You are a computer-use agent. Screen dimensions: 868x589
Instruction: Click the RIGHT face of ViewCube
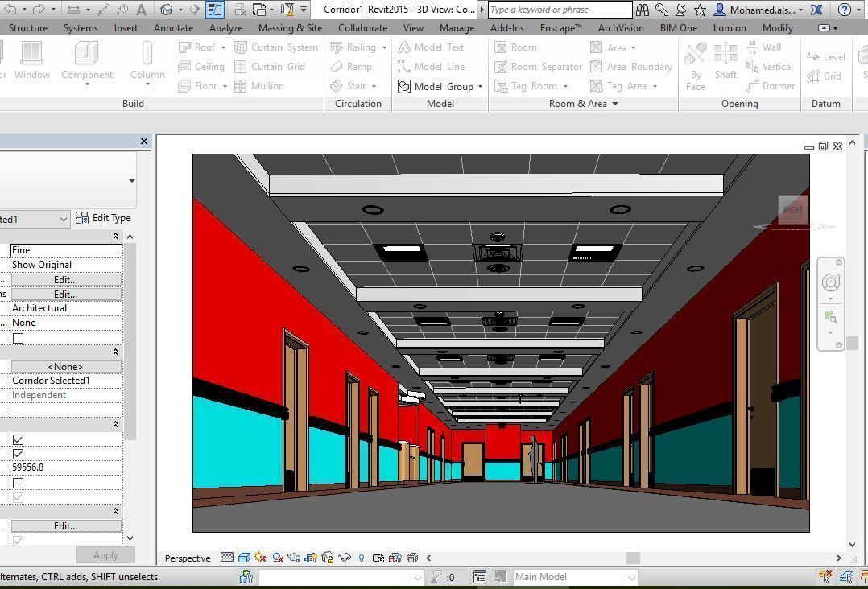pyautogui.click(x=792, y=209)
